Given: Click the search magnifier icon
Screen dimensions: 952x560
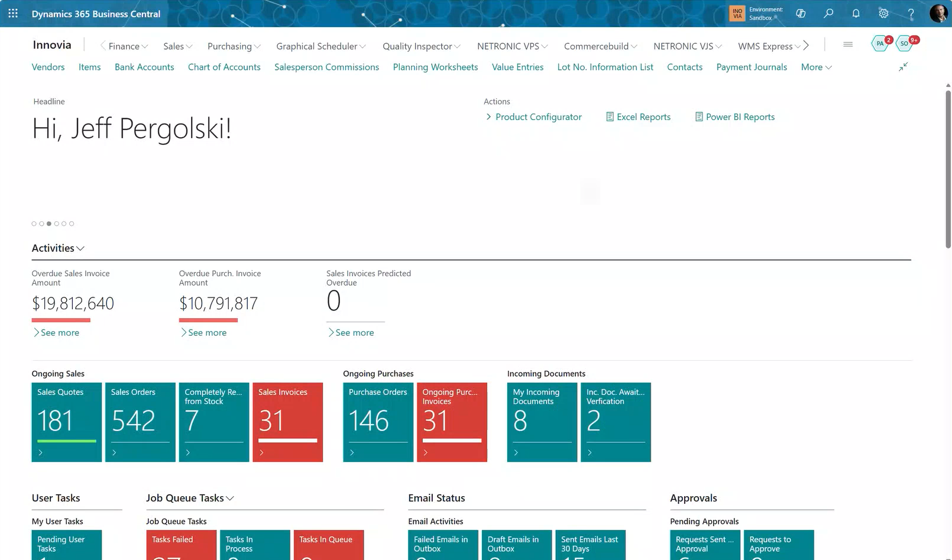Looking at the screenshot, I should (828, 13).
